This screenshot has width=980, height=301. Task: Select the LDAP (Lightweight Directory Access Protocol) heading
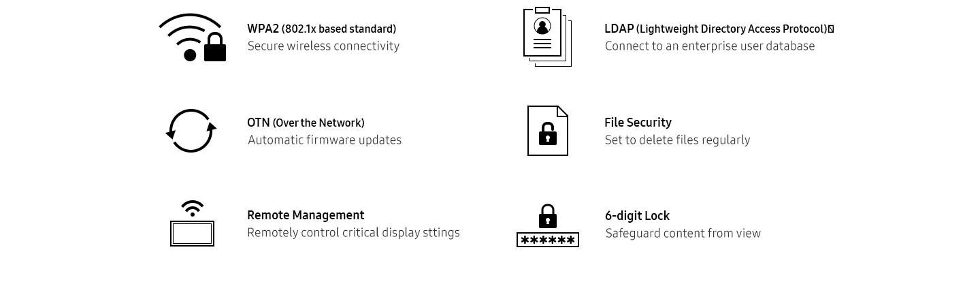coord(715,29)
